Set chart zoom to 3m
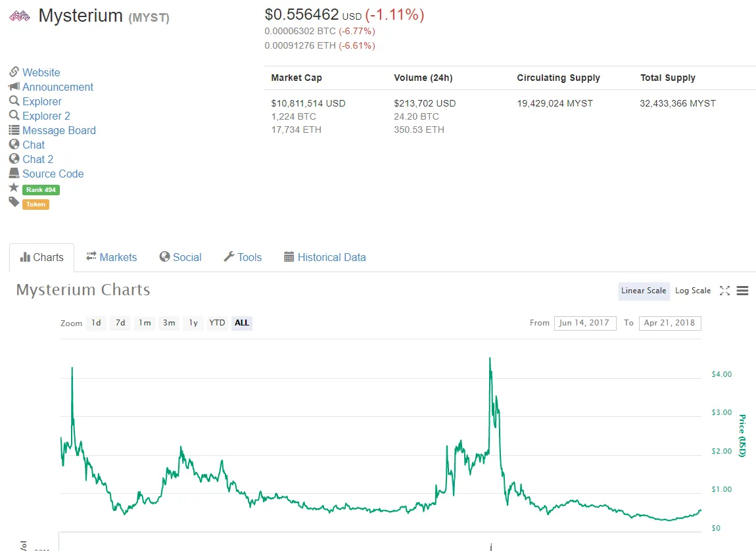 coord(169,323)
